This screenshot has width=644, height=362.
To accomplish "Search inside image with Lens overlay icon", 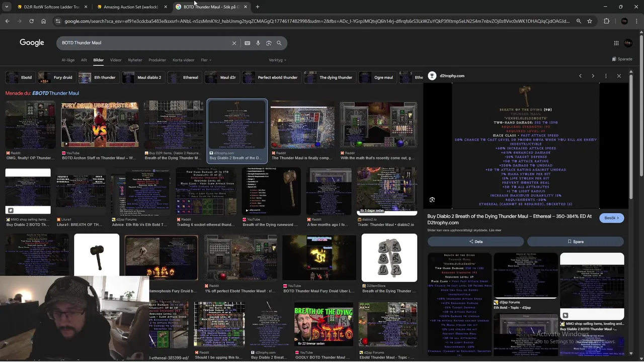I will (432, 200).
